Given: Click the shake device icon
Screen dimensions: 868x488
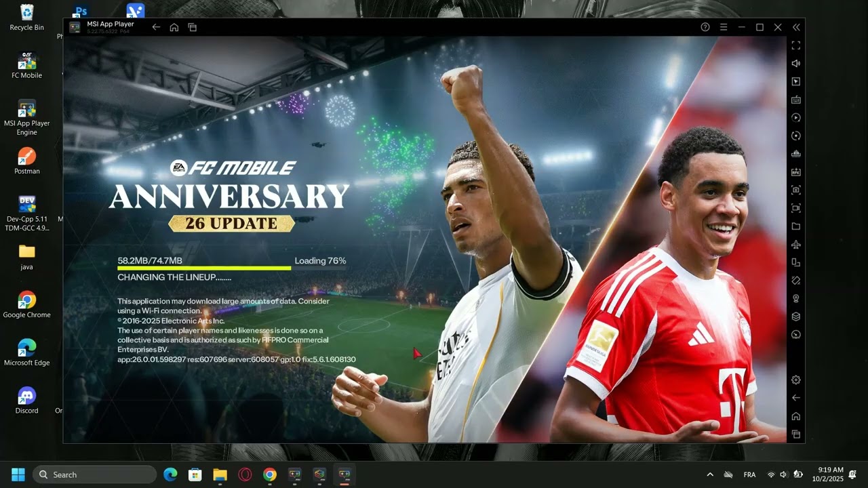Looking at the screenshot, I should coord(796,281).
